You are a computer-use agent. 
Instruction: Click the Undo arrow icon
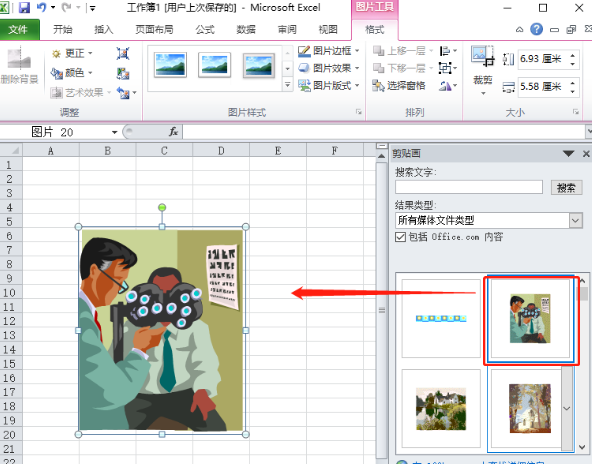(42, 7)
